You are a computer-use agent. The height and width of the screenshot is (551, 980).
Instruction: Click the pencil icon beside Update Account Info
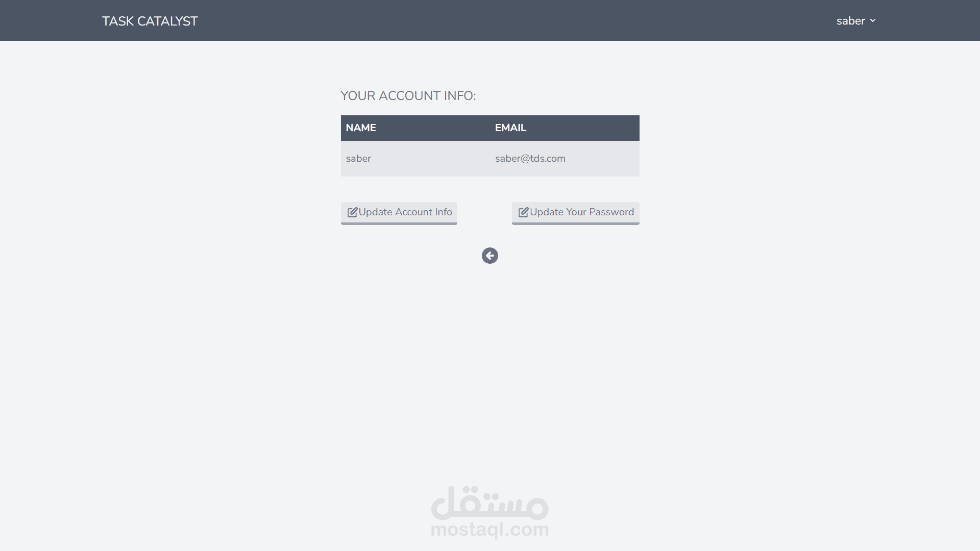(352, 212)
